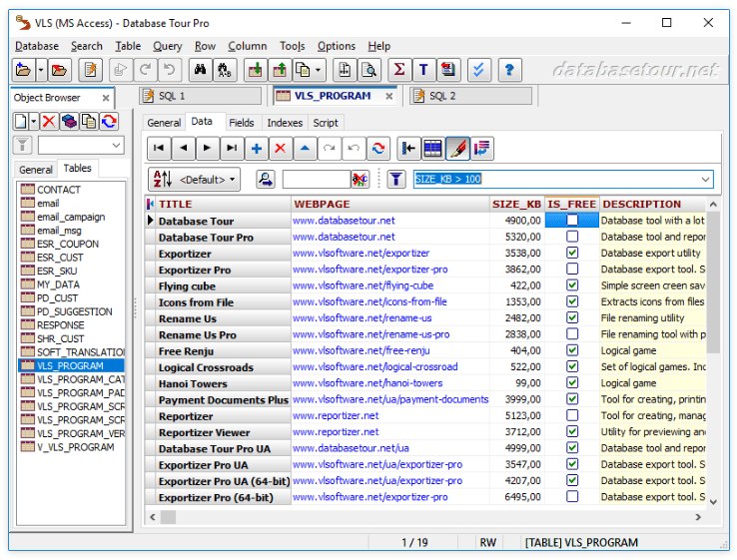Expand copy toolbar button dropdown arrow
Screen dimensions: 737x560
point(319,71)
